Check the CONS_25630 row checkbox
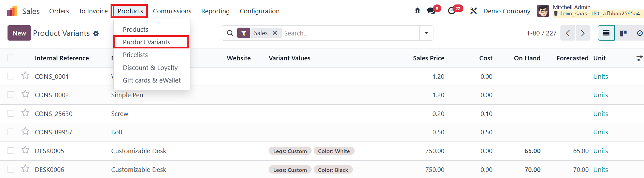Screen dimensions: 644x178 [x=11, y=113]
